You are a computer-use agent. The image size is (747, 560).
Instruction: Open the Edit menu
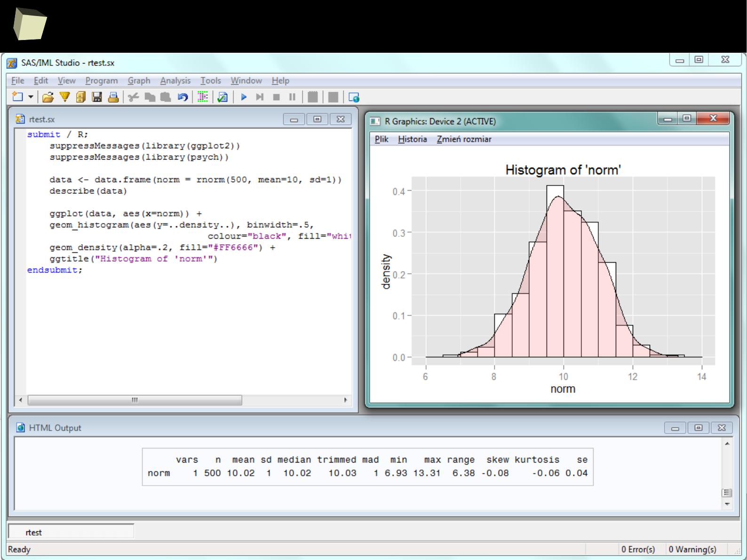[x=41, y=80]
